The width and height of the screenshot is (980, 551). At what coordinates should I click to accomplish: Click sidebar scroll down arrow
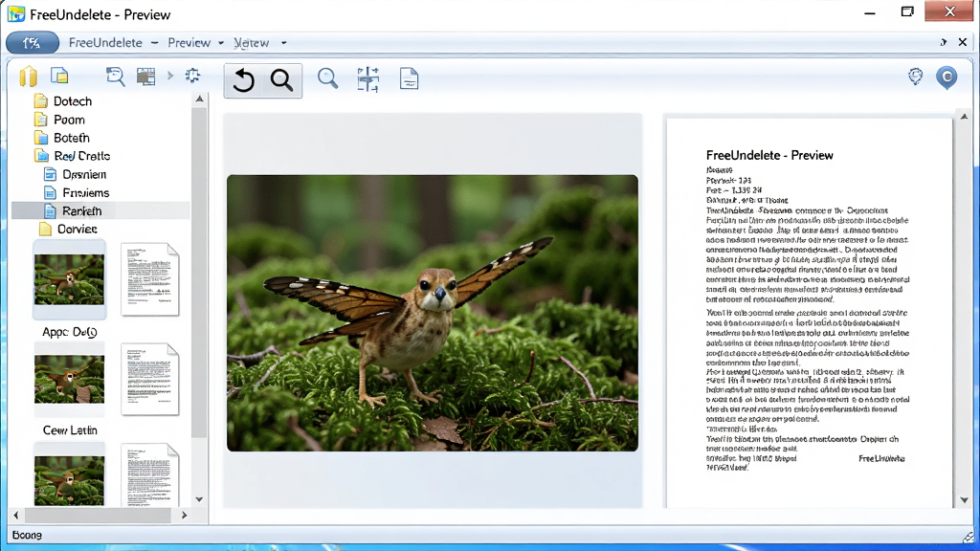point(199,499)
